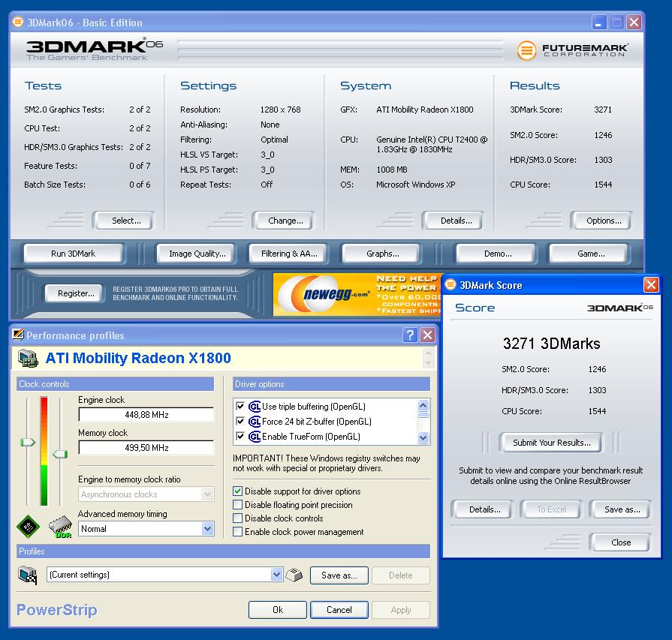Toggle Use triple buffering (OpenGL) checkbox

coord(240,406)
